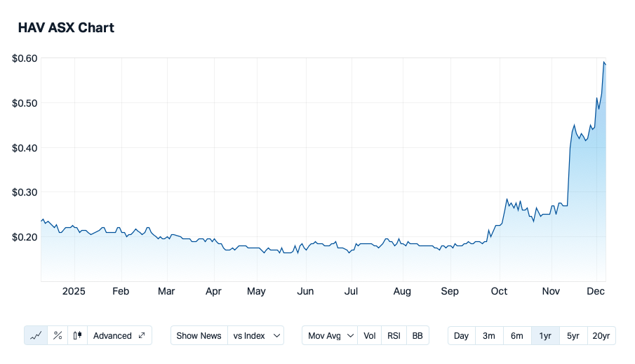Switch to percentage change view icon

[58, 335]
